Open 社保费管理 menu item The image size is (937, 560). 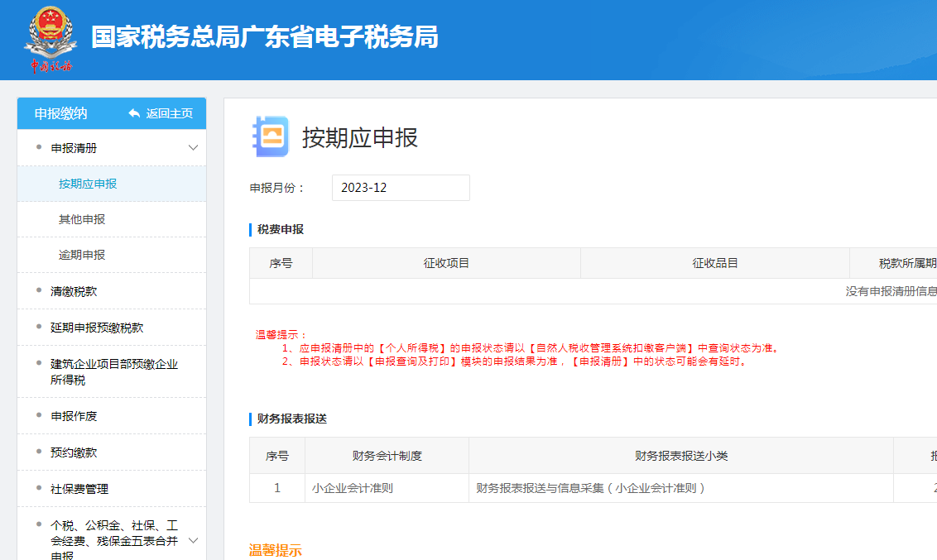[x=79, y=489]
